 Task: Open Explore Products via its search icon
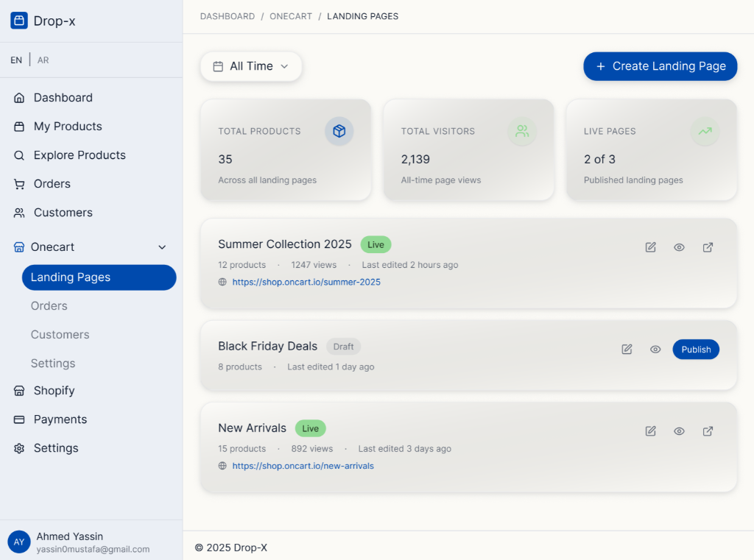coord(18,155)
